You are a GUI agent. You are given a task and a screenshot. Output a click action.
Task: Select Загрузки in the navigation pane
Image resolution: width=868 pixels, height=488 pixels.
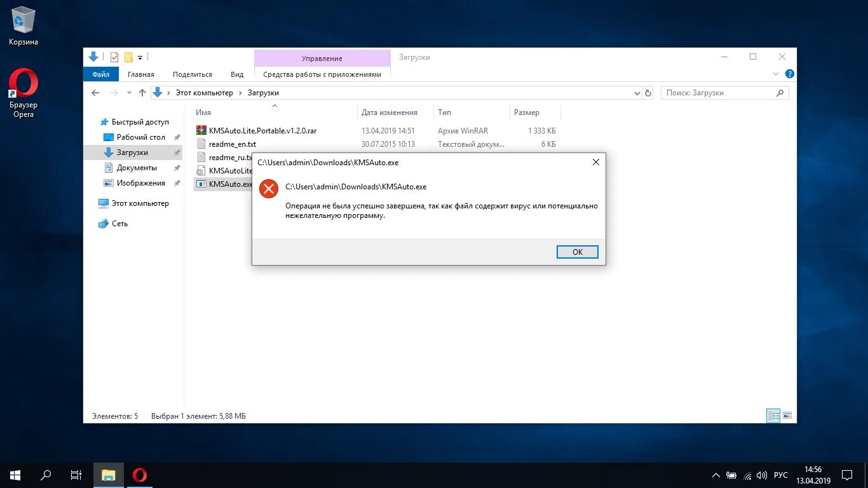point(132,152)
